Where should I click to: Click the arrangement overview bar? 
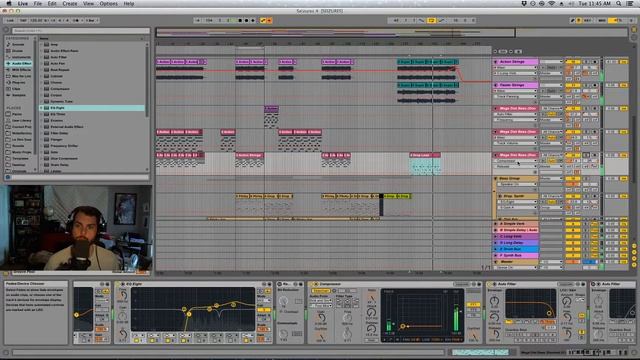coord(336,33)
